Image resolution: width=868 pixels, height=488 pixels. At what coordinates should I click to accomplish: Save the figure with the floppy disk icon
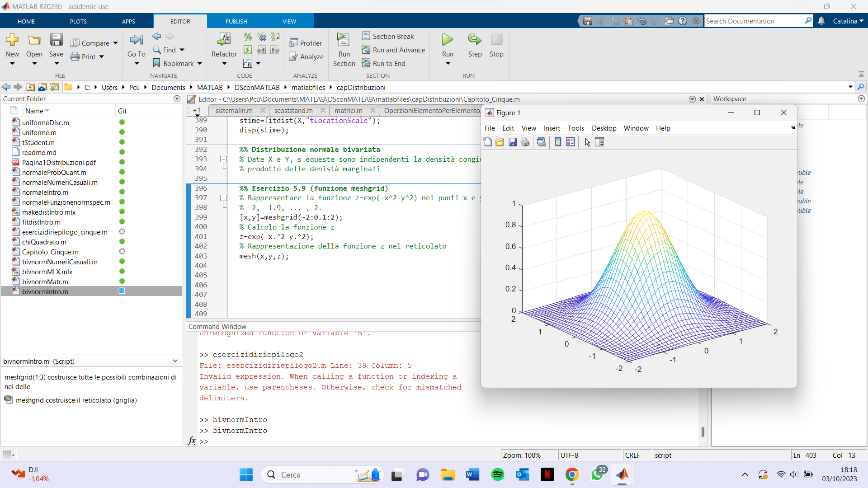(x=512, y=142)
